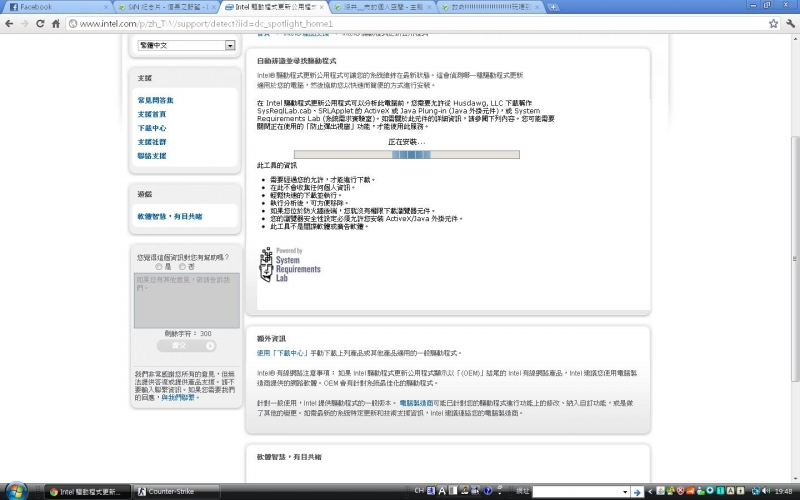The image size is (800, 500).
Task: Select the Intel driver update tab
Action: click(x=274, y=7)
